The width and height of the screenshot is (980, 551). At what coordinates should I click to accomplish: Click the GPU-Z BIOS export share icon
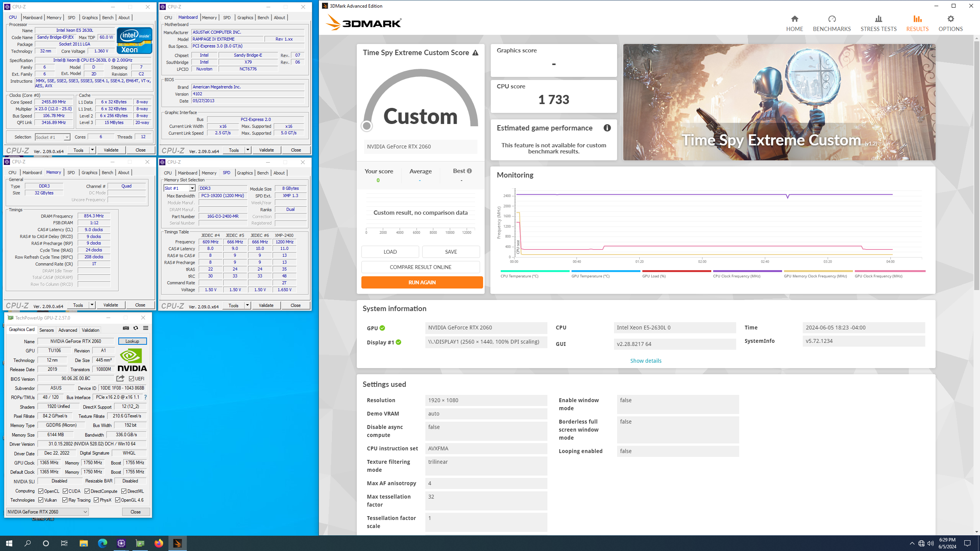[x=120, y=378]
